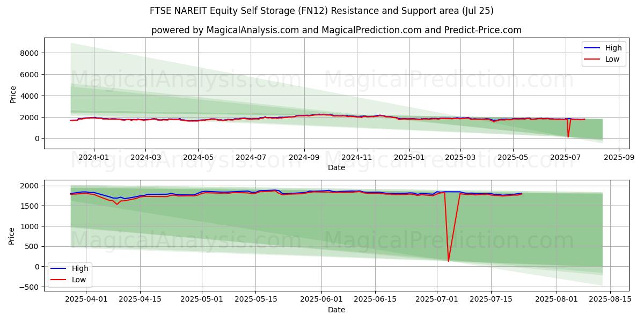
Task: Click the 1000 y-axis label on bottom chart
Action: coord(30,226)
